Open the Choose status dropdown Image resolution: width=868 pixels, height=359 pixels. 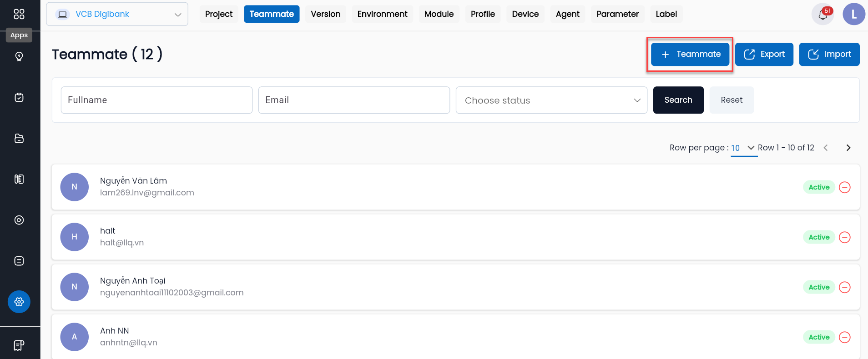pos(551,100)
